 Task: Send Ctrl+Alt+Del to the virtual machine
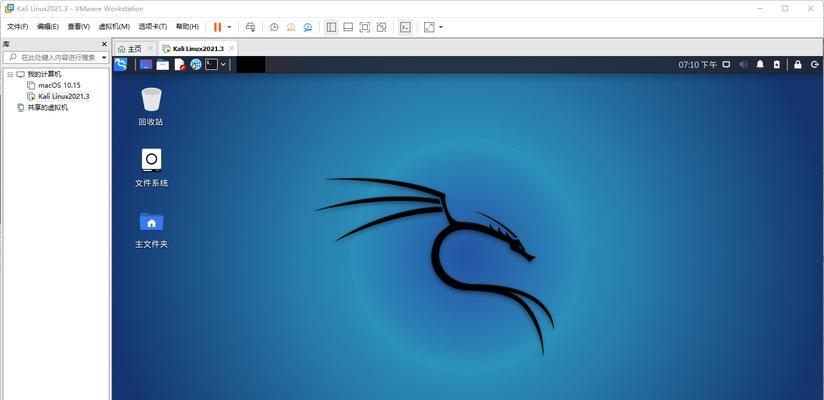pos(251,27)
